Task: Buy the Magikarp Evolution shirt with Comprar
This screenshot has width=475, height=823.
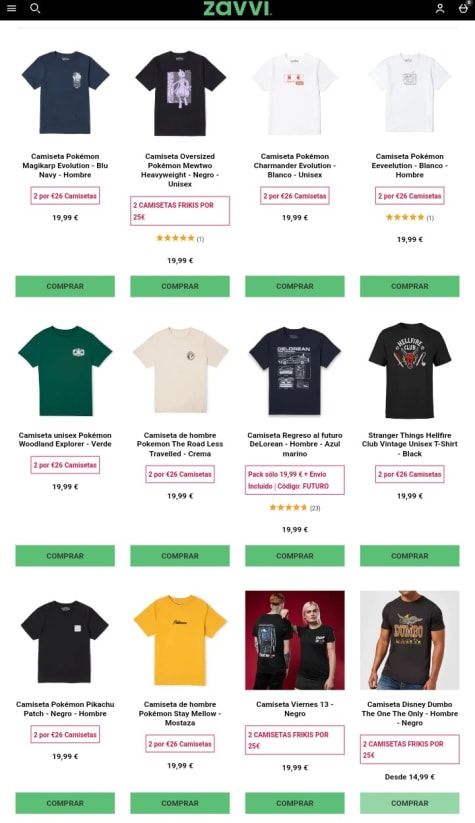Action: (x=65, y=286)
